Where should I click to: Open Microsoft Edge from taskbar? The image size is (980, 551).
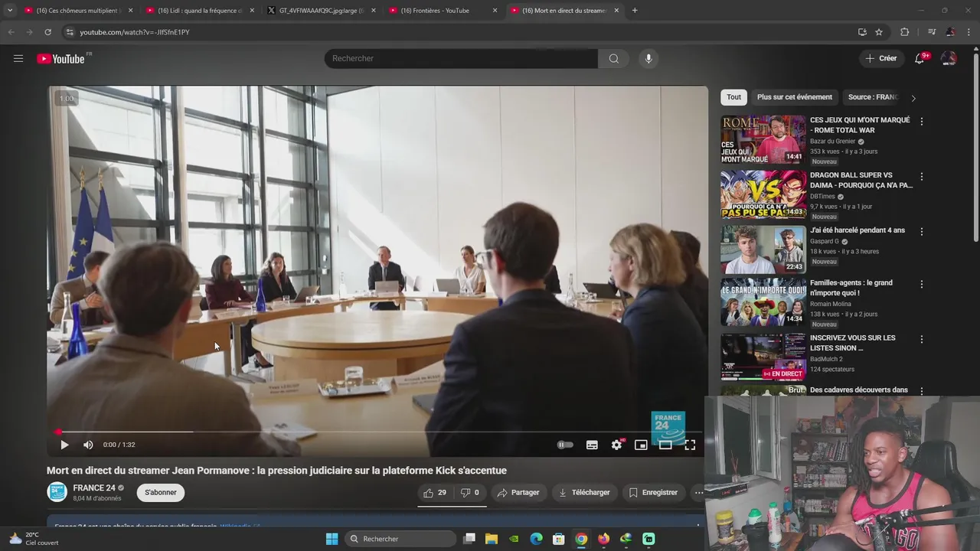click(536, 539)
